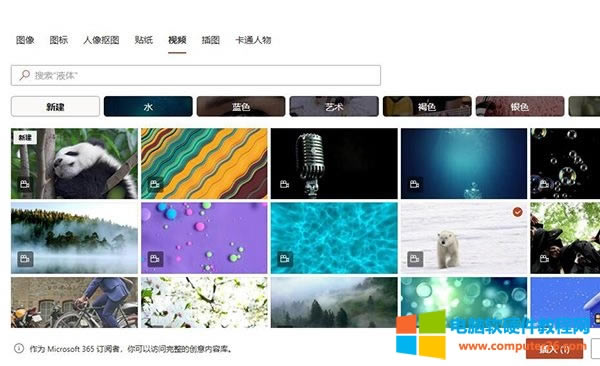Click the video icon on the wavy stripes clip
The height and width of the screenshot is (366, 600).
pyautogui.click(x=155, y=184)
